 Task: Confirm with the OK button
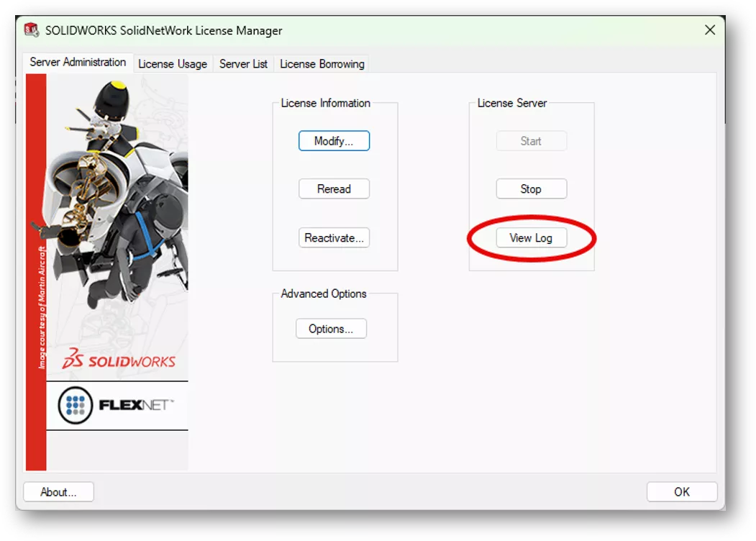click(x=682, y=492)
